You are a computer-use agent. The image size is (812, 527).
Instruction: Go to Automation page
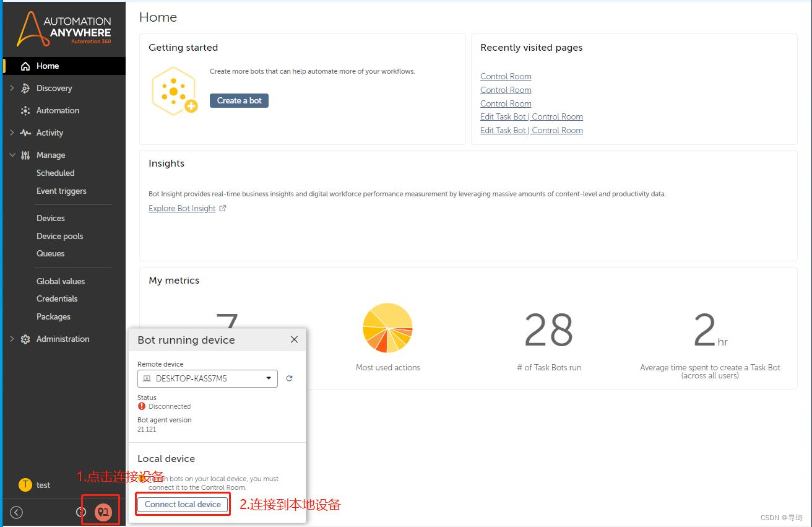(58, 111)
